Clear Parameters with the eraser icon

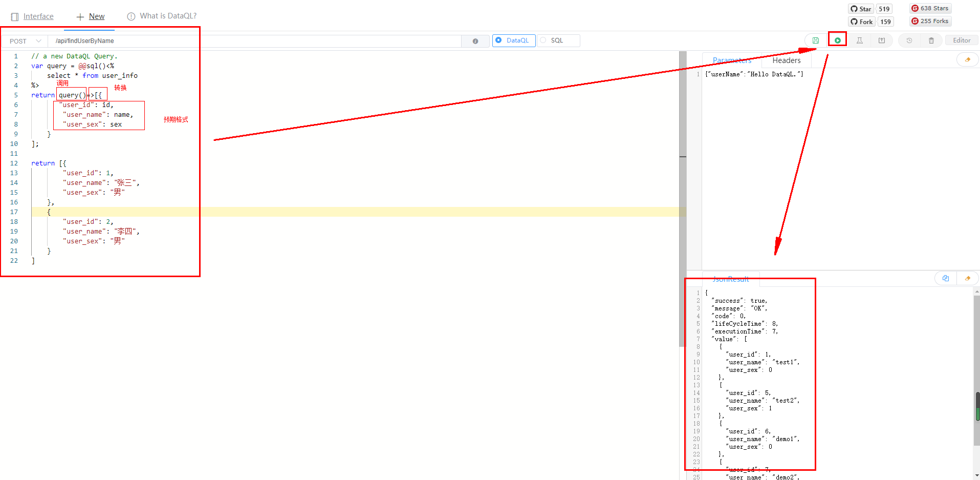tap(967, 60)
